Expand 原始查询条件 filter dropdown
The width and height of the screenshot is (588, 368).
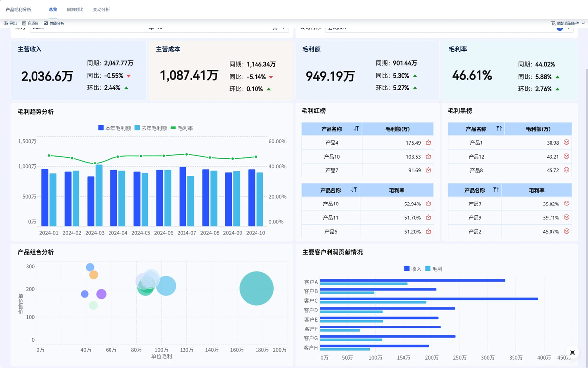[568, 23]
